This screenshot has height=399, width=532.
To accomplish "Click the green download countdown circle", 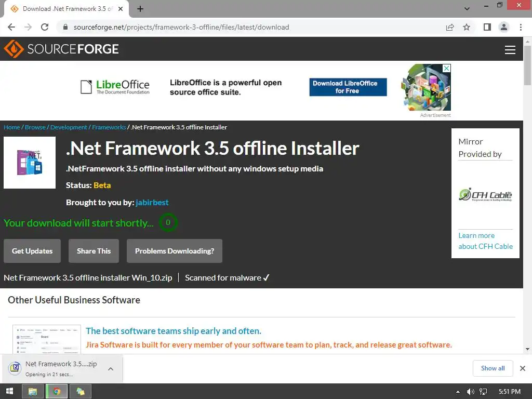I will coord(168,222).
